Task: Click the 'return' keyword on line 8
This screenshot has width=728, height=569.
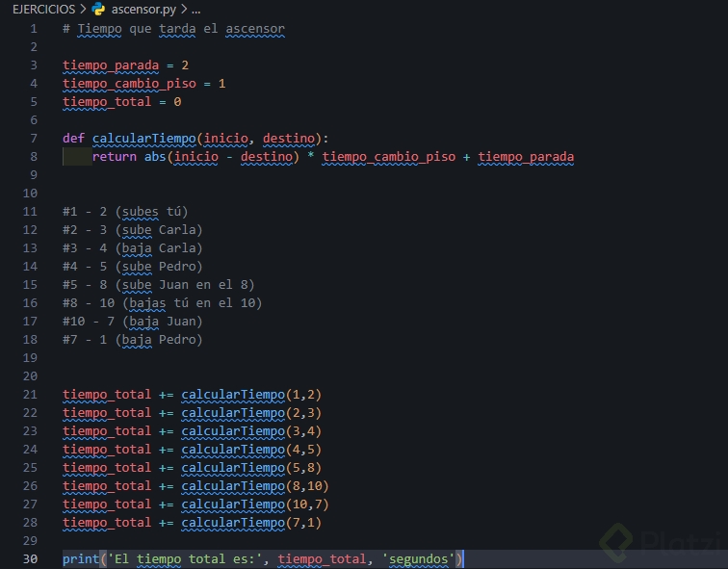Action: point(115,156)
